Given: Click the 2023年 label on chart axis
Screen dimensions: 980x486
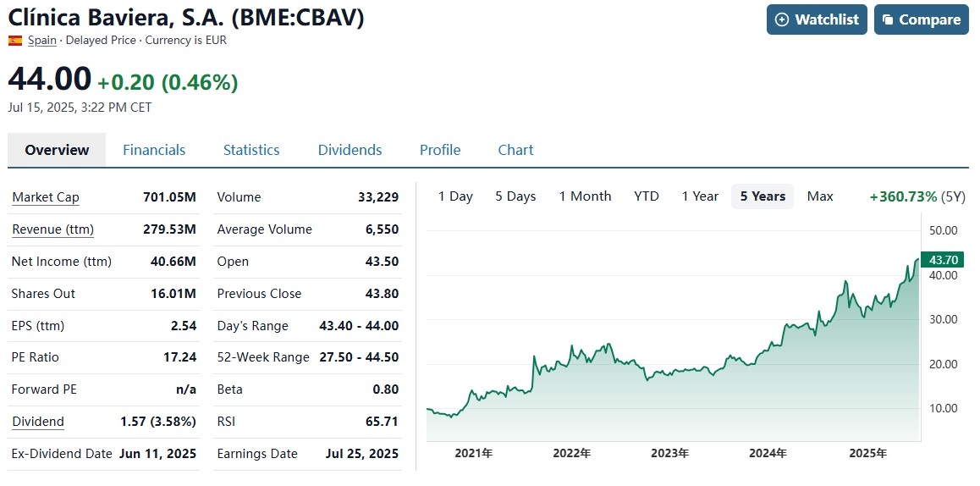Looking at the screenshot, I should coord(670,454).
